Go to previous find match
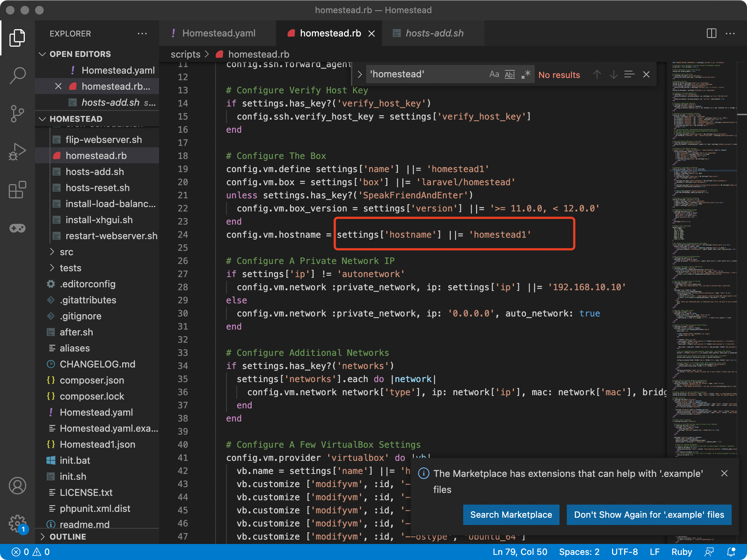The image size is (747, 560). (x=597, y=74)
